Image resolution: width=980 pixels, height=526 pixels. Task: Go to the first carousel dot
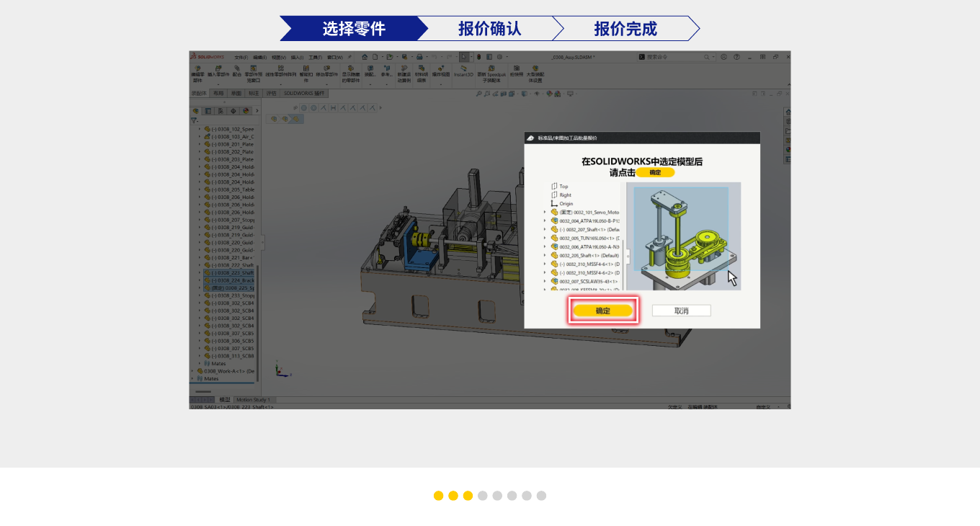pos(438,496)
